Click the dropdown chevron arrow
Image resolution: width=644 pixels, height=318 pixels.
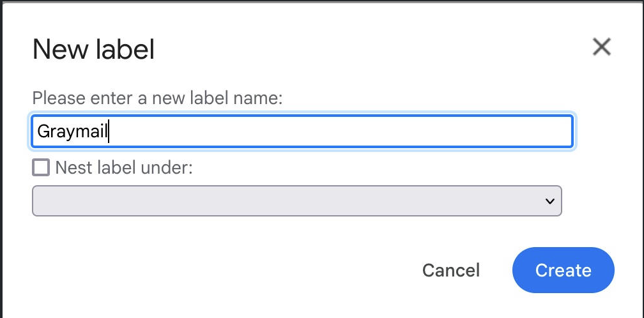coord(549,201)
